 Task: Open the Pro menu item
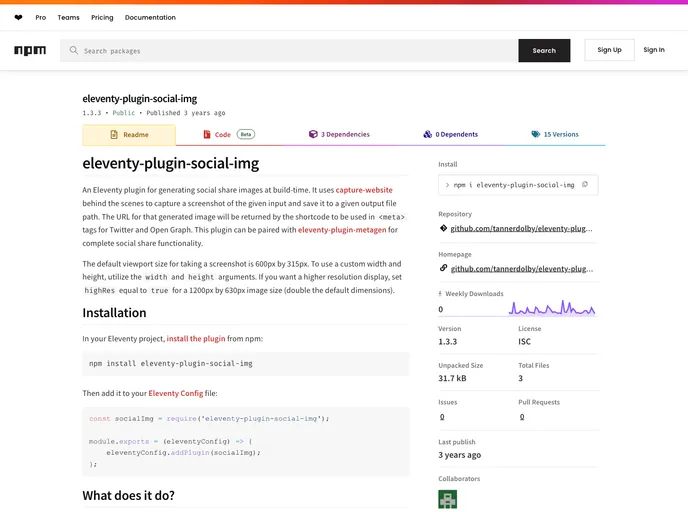pyautogui.click(x=41, y=18)
